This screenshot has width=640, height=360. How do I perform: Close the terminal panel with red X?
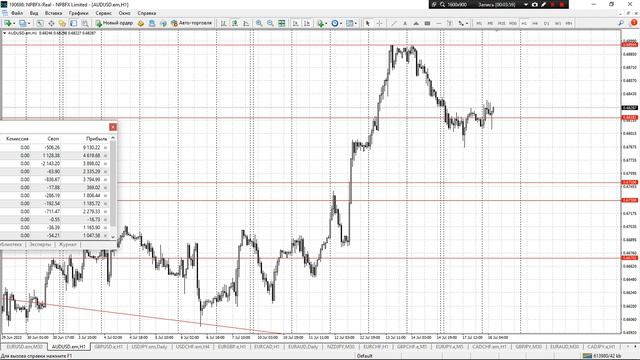(113, 127)
